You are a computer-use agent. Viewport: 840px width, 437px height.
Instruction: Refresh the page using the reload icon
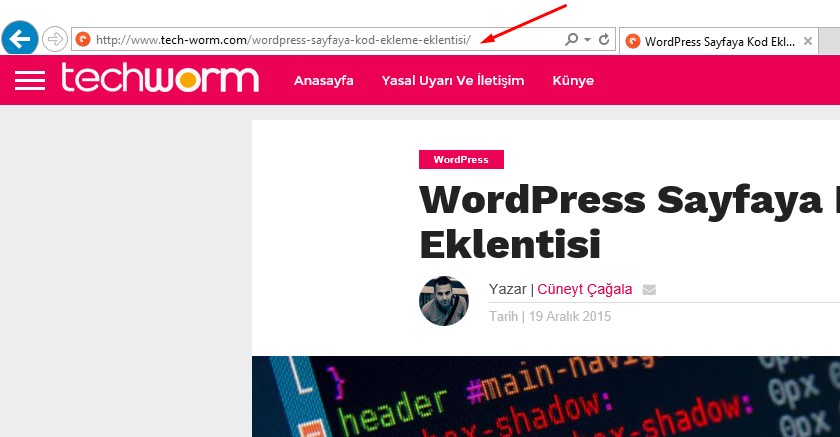pyautogui.click(x=604, y=40)
